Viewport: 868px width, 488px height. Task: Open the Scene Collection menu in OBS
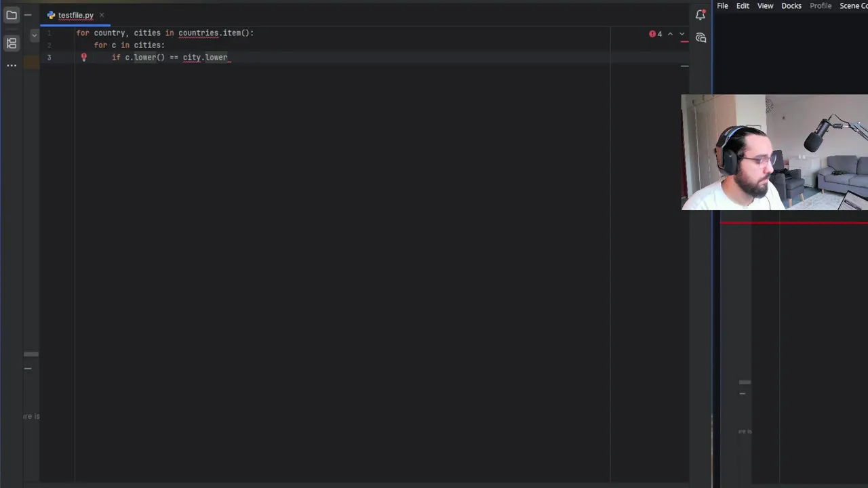(x=854, y=5)
